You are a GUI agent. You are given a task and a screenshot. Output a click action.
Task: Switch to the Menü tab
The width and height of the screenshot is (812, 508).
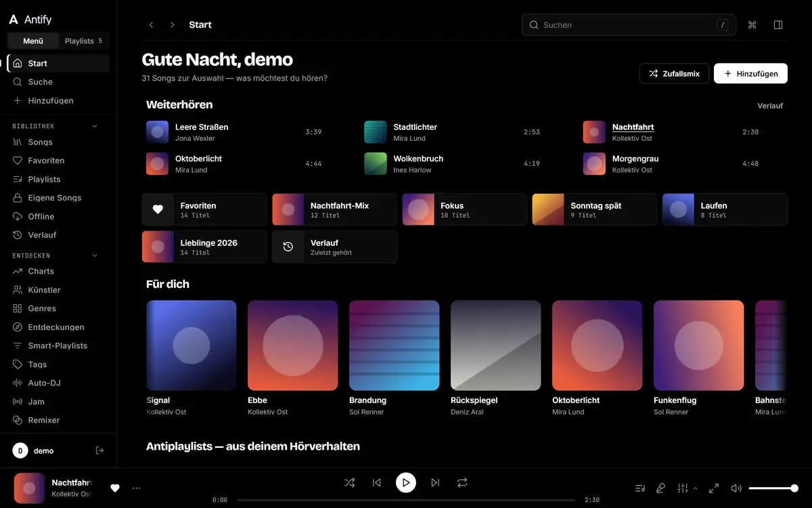coord(33,41)
